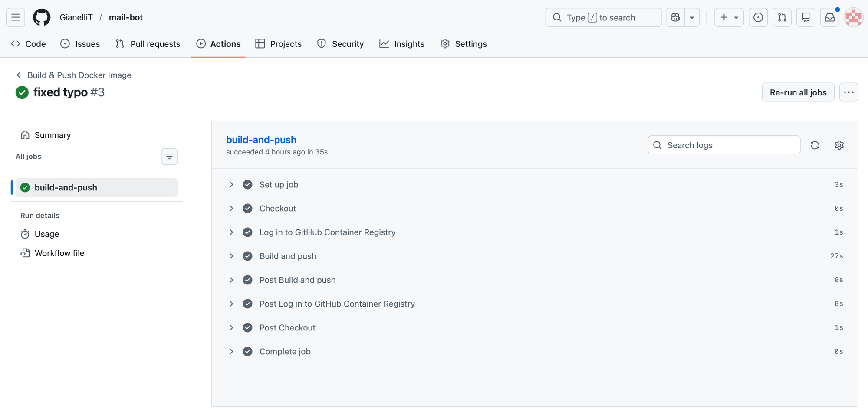Click the GitHub logo home icon
868x412 pixels.
42,17
